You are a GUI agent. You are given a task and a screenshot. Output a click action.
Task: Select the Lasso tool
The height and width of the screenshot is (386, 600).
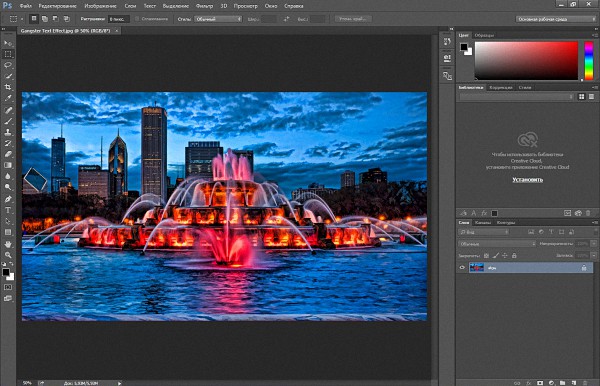8,65
